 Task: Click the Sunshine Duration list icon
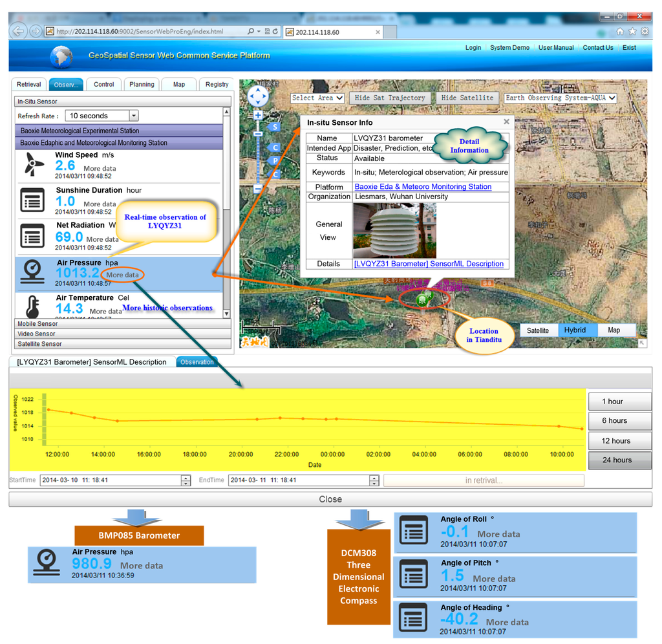point(32,200)
